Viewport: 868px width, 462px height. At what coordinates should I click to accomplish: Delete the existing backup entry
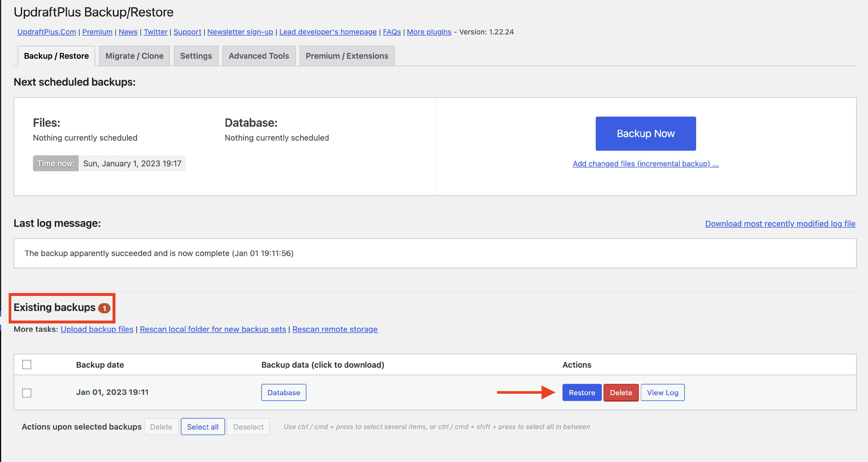coord(621,393)
